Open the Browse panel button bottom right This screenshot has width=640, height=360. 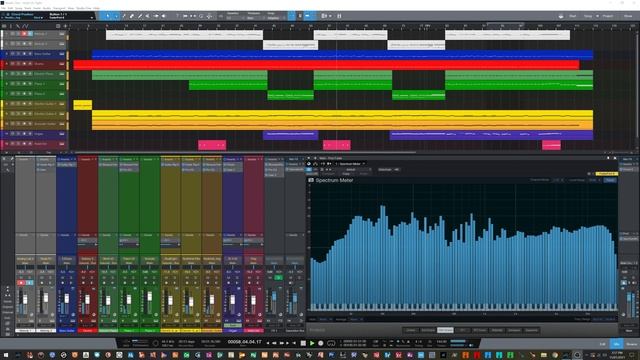632,344
